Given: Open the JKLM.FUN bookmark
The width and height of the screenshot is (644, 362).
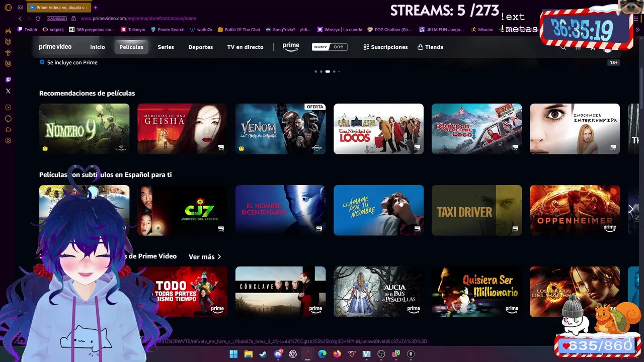Looking at the screenshot, I should pyautogui.click(x=442, y=30).
